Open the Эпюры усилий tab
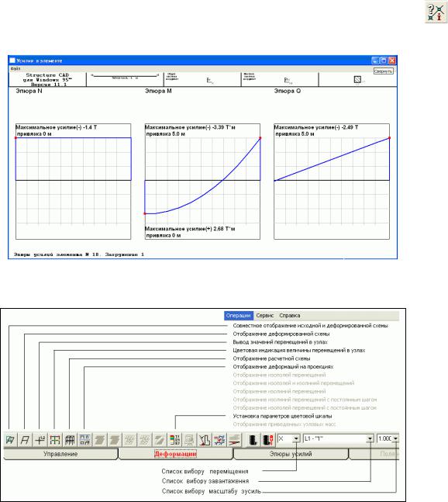Viewport: 448px width, 502px height. [x=291, y=454]
